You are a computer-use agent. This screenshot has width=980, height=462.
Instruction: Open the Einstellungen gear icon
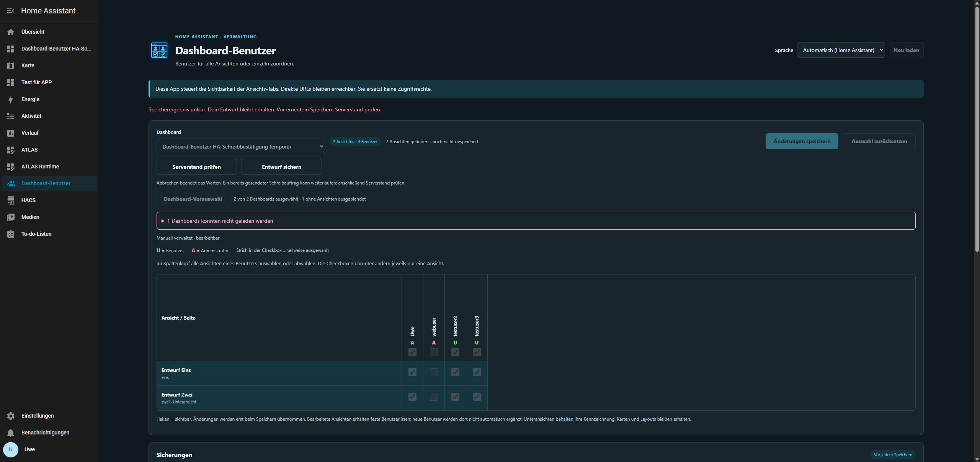point(11,416)
